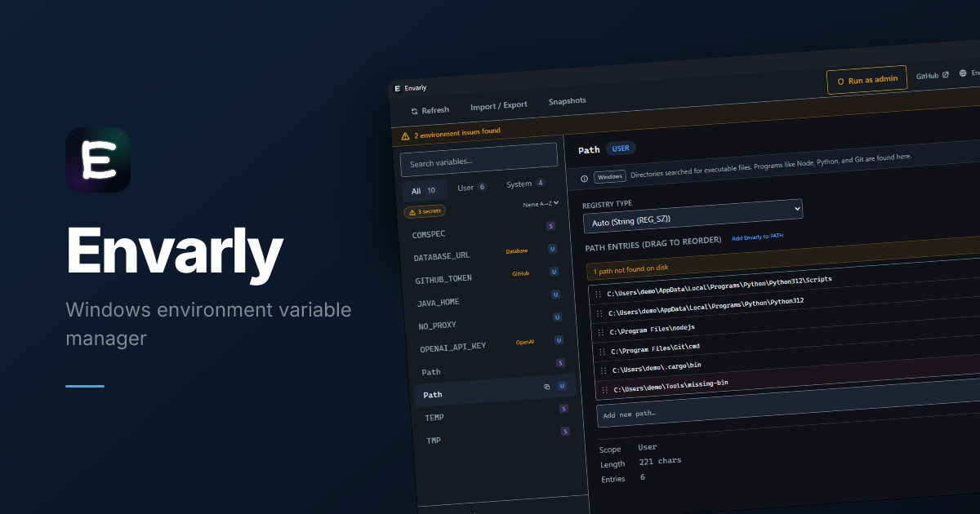This screenshot has width=980, height=514.
Task: Click the Scope value 'User'
Action: (648, 448)
